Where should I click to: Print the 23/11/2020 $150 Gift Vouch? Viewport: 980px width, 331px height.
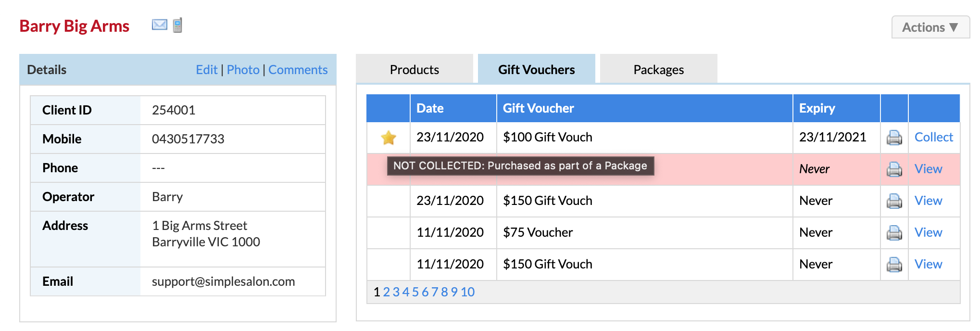tap(894, 201)
